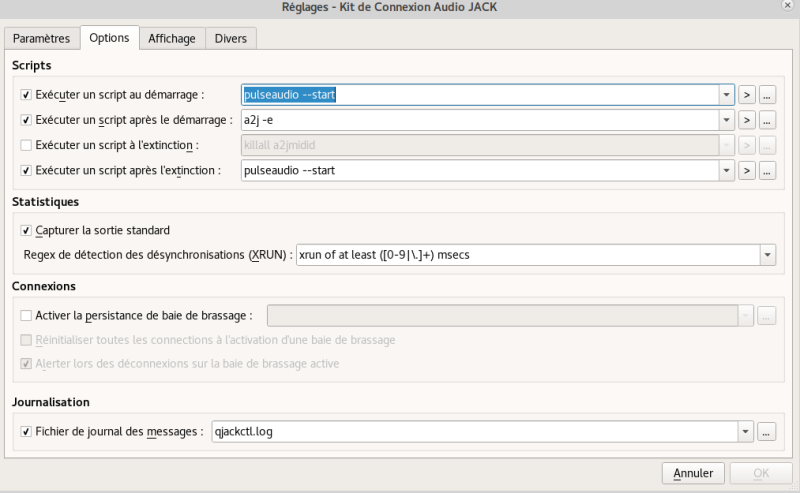Image resolution: width=800 pixels, height=493 pixels.
Task: Click the '>' button beside startup script
Action: [x=747, y=95]
